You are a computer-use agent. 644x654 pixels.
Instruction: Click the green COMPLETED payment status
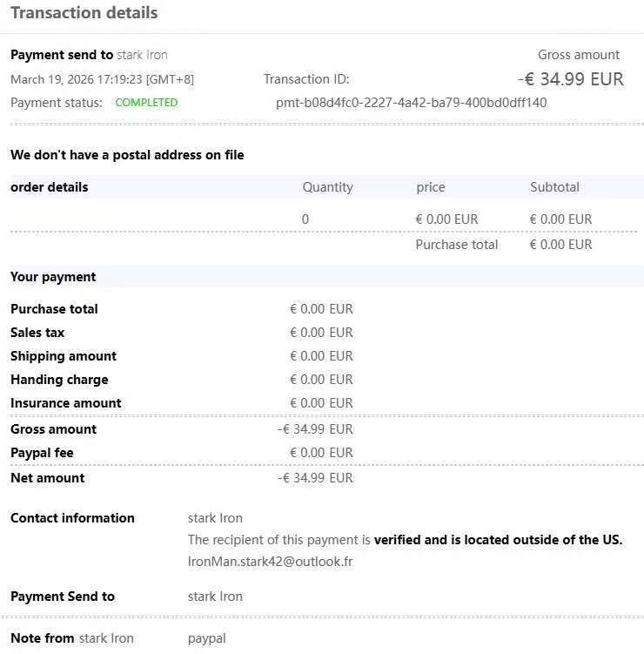(146, 103)
